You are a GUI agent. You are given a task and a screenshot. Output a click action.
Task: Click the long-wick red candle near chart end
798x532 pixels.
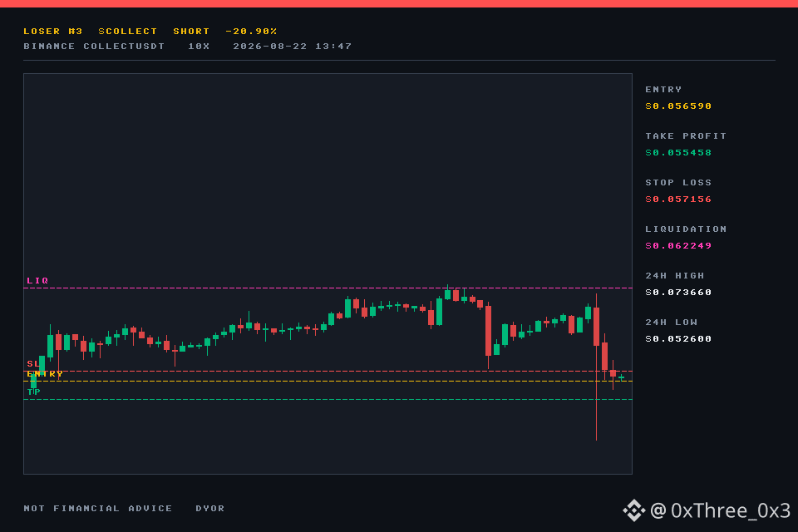pos(597,367)
